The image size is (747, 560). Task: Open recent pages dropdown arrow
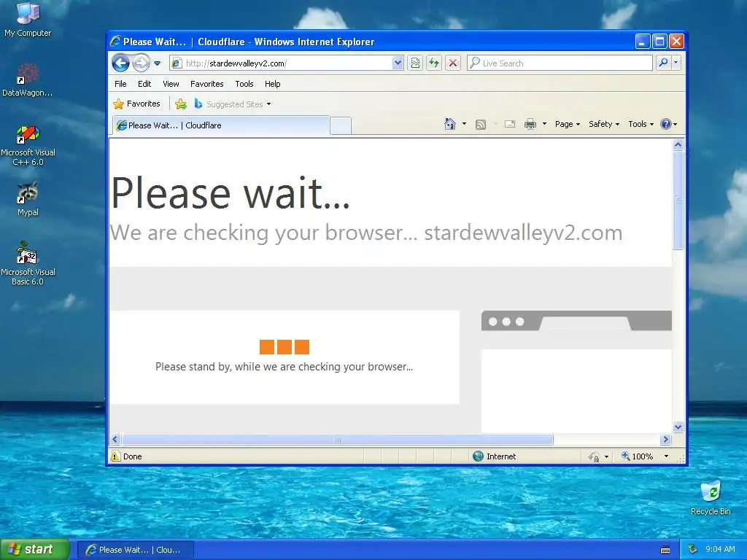[x=158, y=63]
